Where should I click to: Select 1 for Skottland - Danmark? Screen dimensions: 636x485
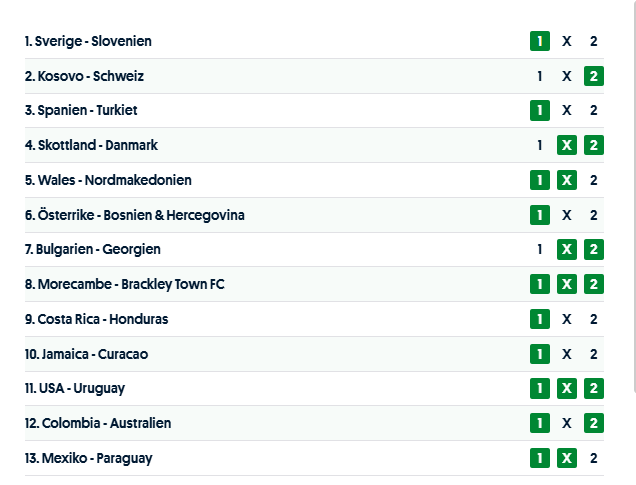coord(540,145)
